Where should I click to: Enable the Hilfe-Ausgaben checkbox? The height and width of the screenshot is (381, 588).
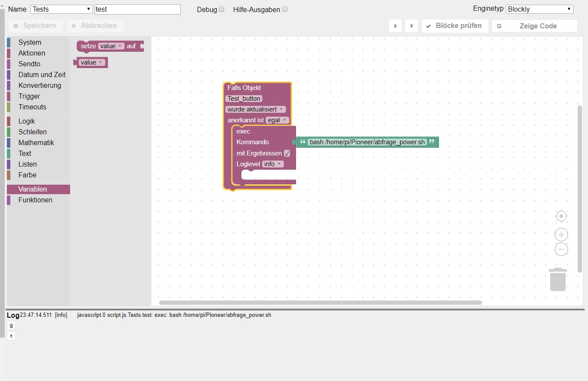pyautogui.click(x=285, y=9)
